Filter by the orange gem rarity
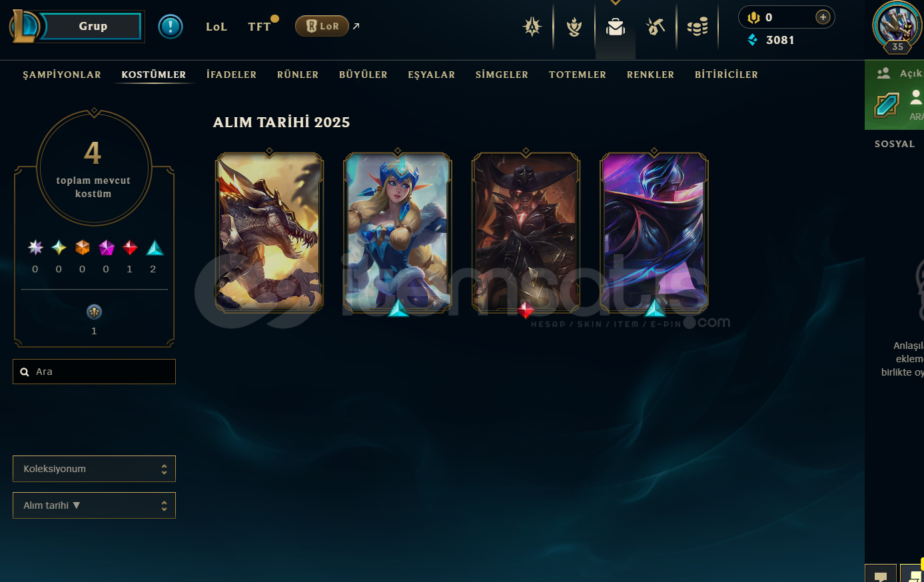Screen dimensions: 924x582 click(x=83, y=248)
